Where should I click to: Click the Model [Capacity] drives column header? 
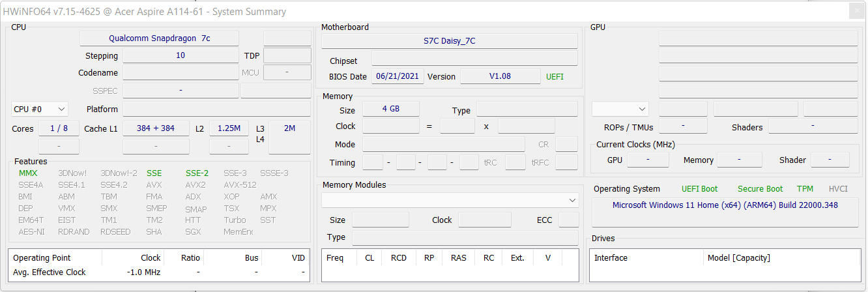(738, 258)
